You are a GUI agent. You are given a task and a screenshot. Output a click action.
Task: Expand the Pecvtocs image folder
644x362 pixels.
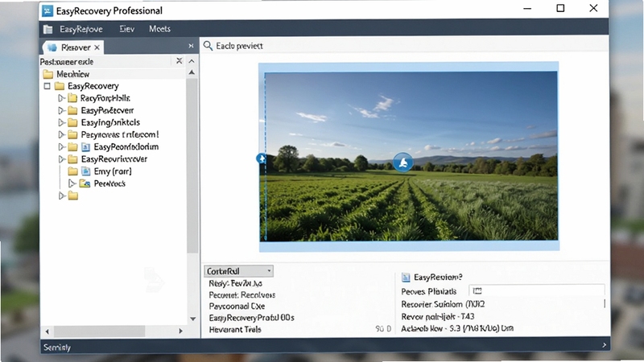click(x=72, y=183)
